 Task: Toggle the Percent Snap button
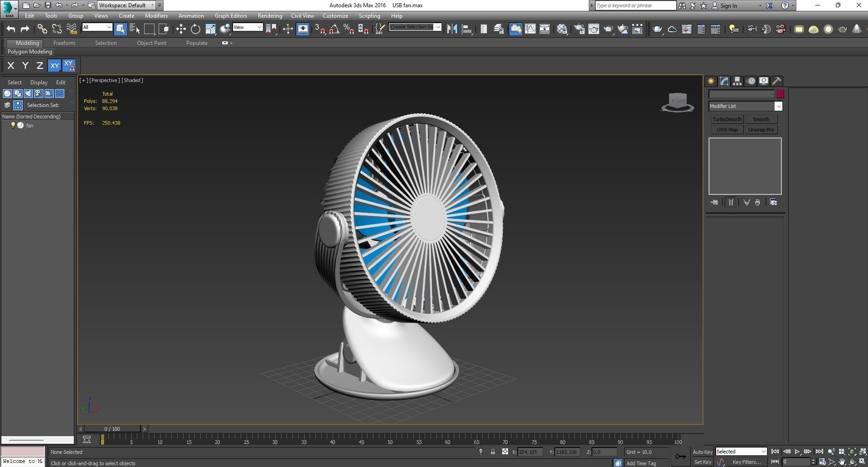click(349, 29)
